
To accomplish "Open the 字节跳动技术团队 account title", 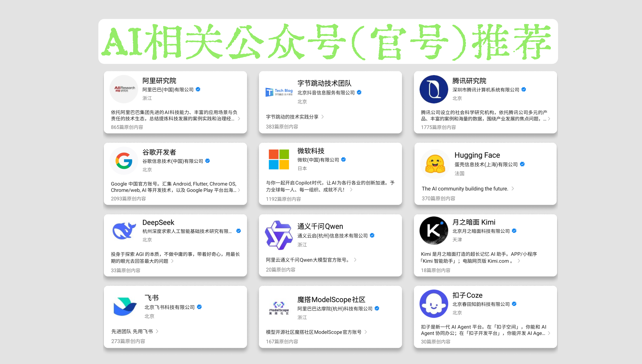I will pos(324,83).
